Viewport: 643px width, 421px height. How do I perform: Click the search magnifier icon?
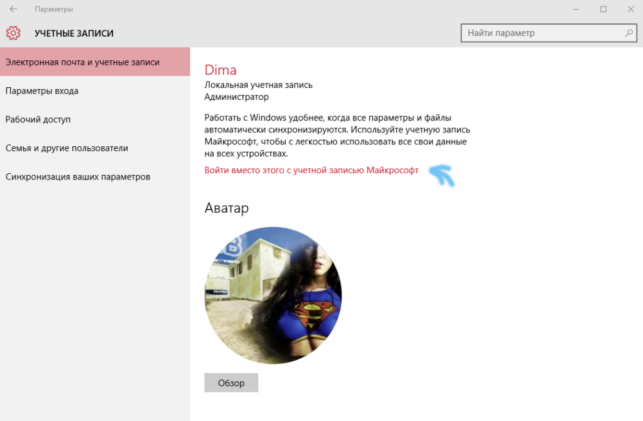(x=629, y=33)
